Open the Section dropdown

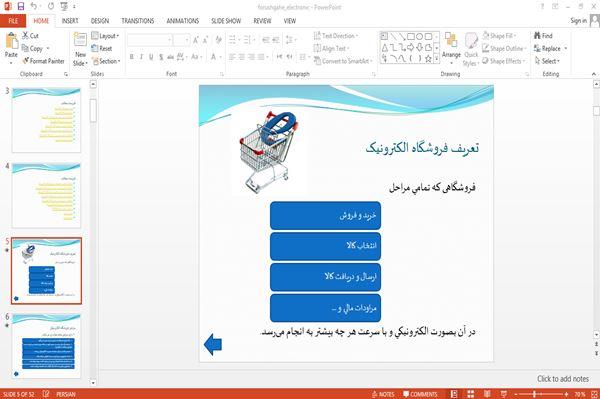[106, 61]
